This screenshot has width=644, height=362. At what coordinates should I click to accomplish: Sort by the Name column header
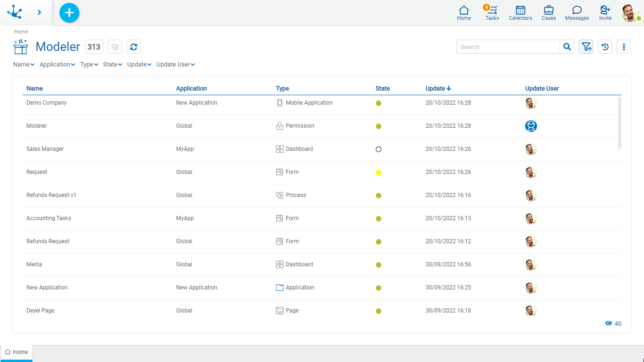[34, 89]
